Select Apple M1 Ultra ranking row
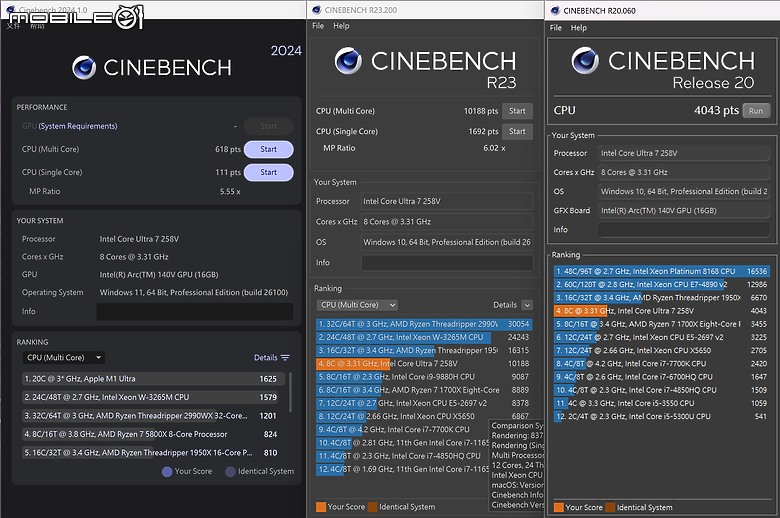780x518 pixels. (153, 379)
